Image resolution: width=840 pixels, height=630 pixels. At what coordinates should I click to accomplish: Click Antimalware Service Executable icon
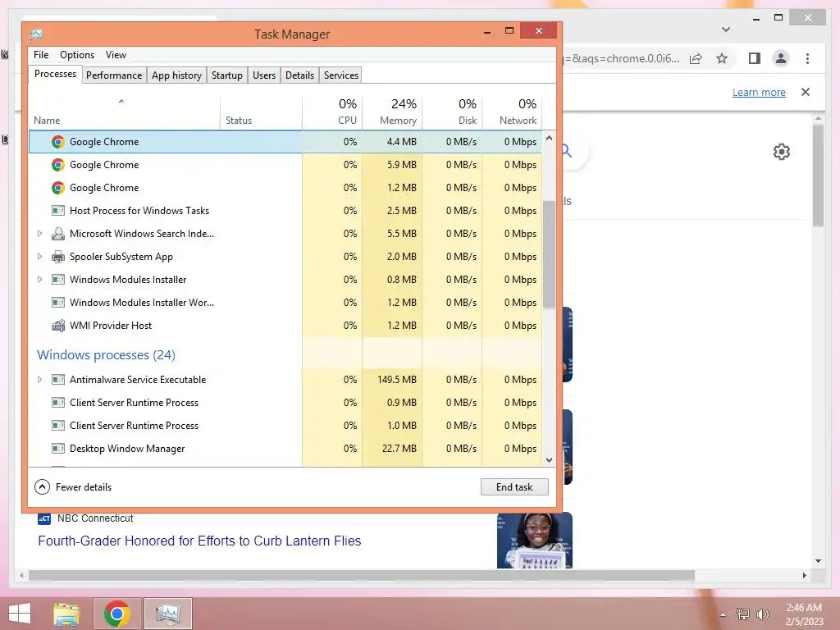(x=58, y=380)
